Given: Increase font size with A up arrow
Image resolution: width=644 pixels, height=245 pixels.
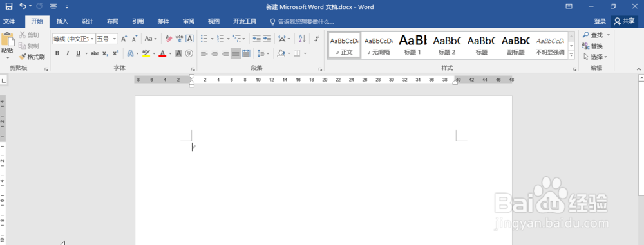Looking at the screenshot, I should coord(124,39).
